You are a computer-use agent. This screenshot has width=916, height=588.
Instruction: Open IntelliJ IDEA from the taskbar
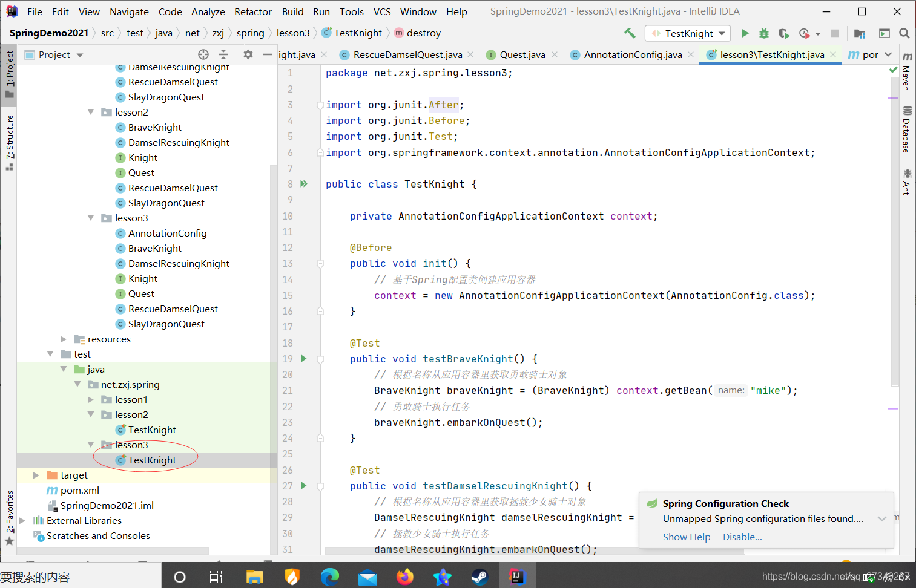pyautogui.click(x=517, y=577)
